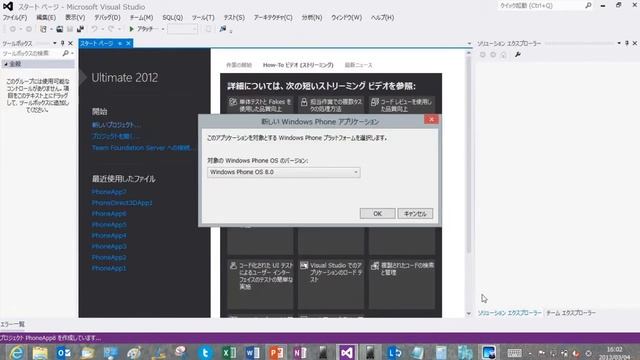
Task: Open recent file PhoneApp6
Action: (109, 214)
